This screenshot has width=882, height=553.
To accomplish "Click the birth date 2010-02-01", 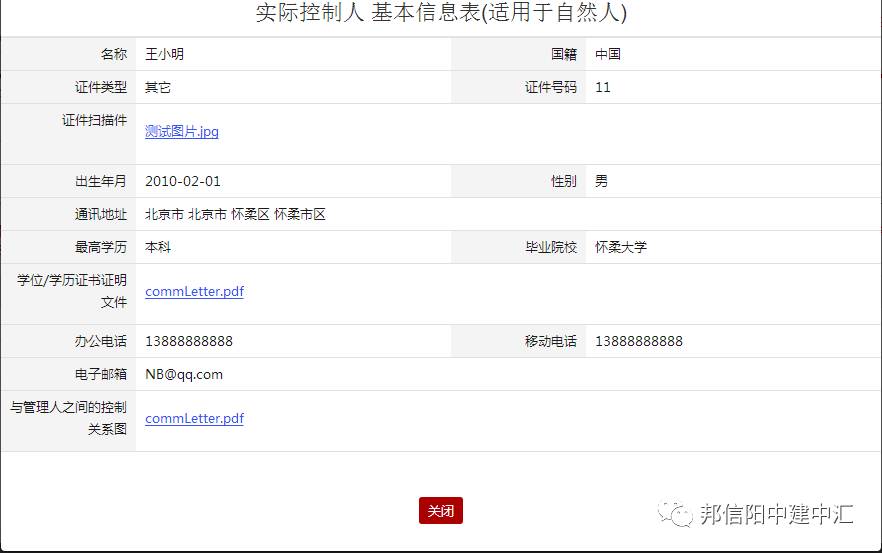I will (x=182, y=181).
